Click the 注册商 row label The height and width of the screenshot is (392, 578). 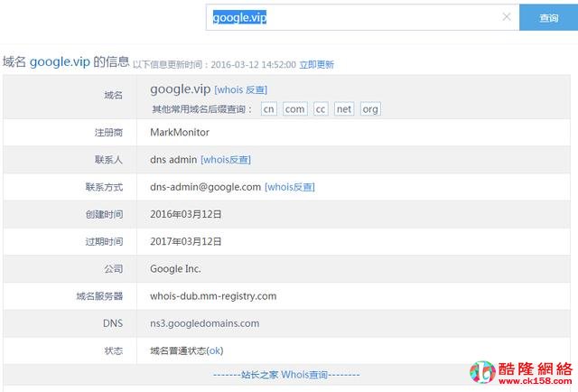click(x=108, y=133)
